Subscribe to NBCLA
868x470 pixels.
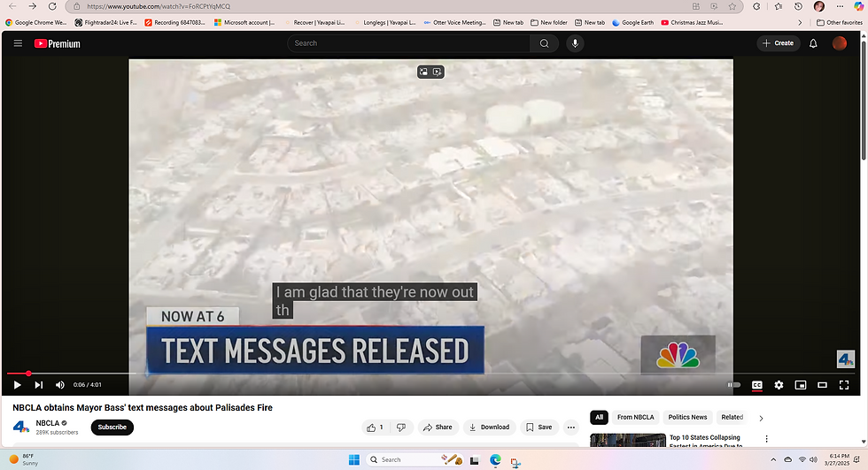coord(112,428)
